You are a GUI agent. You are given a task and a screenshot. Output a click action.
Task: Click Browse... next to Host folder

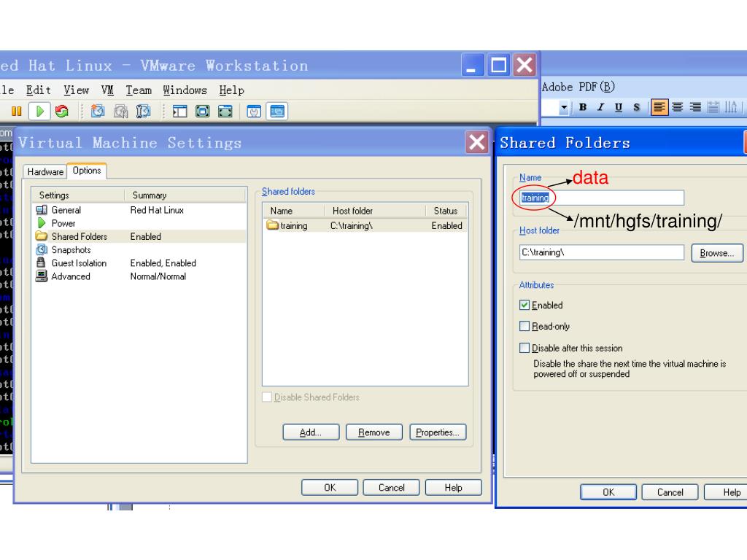[x=717, y=253]
